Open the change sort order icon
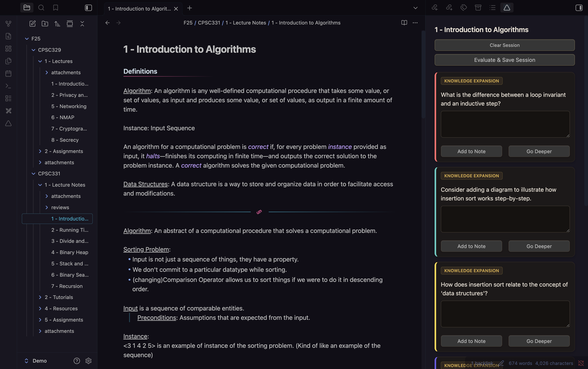Viewport: 588px width, 369px height. click(x=57, y=24)
